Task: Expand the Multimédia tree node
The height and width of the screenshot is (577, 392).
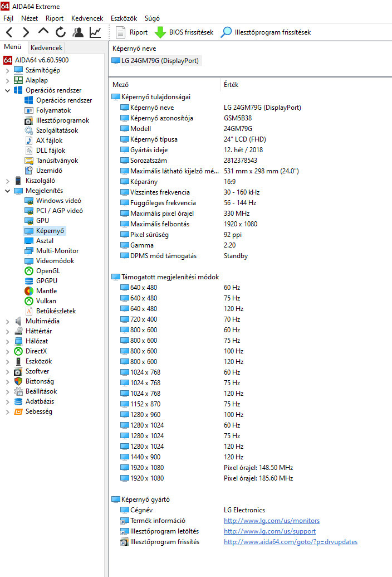Action: click(x=8, y=321)
